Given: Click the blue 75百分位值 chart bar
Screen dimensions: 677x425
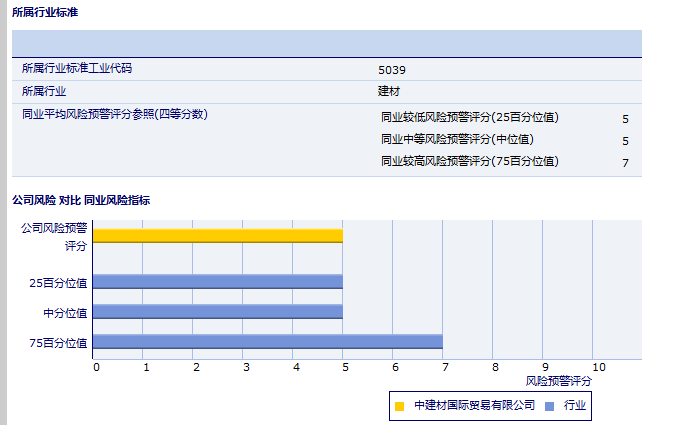Looking at the screenshot, I should pos(267,342).
